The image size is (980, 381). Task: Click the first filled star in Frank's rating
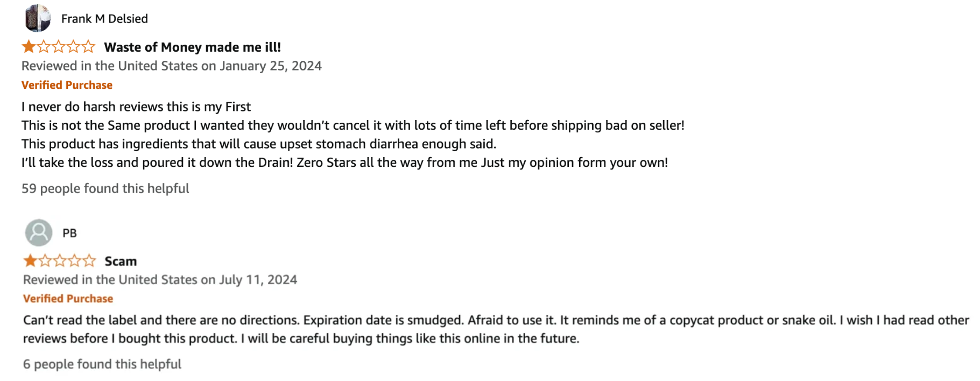coord(29,47)
